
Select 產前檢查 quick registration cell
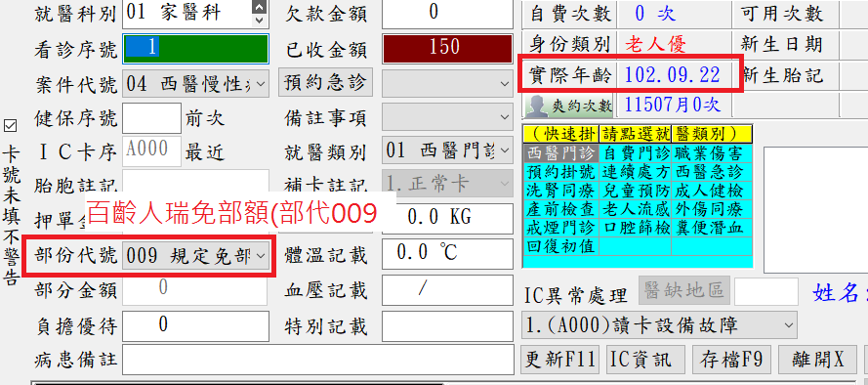560,209
